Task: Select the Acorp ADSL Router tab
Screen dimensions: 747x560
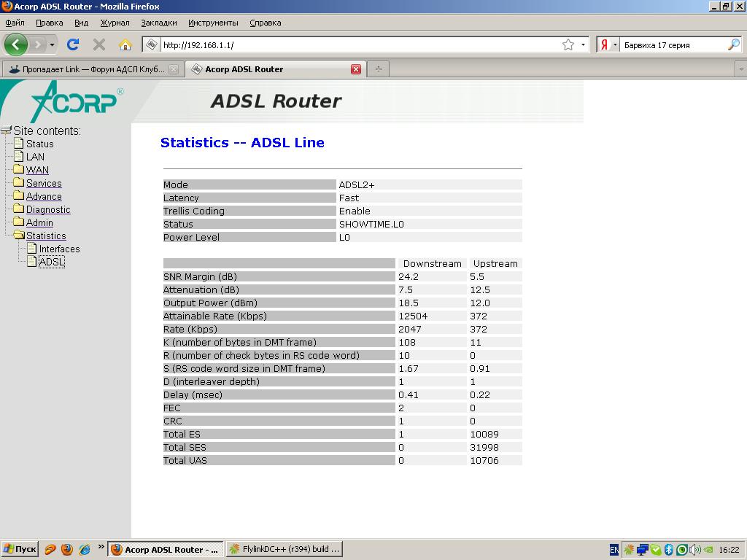Action: click(275, 69)
